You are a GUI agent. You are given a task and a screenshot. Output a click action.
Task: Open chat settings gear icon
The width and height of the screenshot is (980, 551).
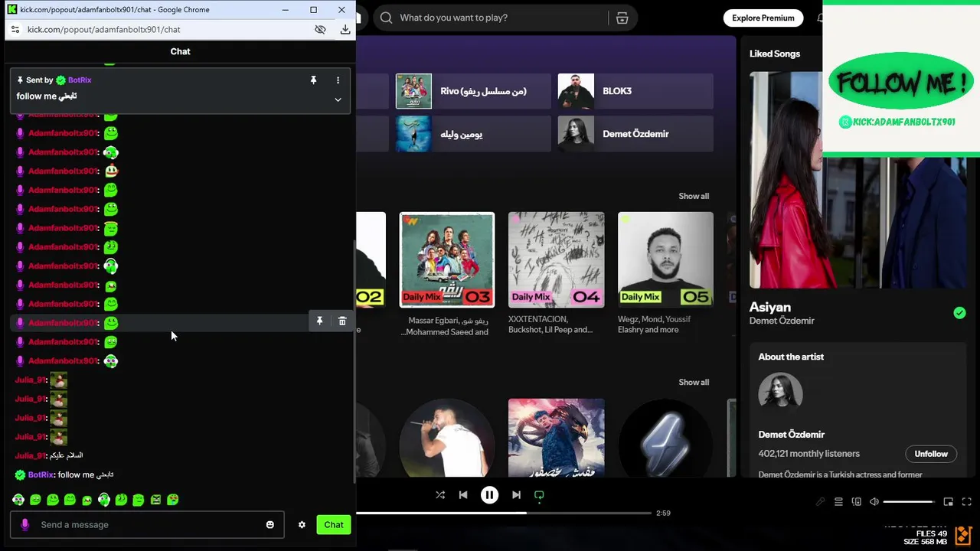pos(302,524)
